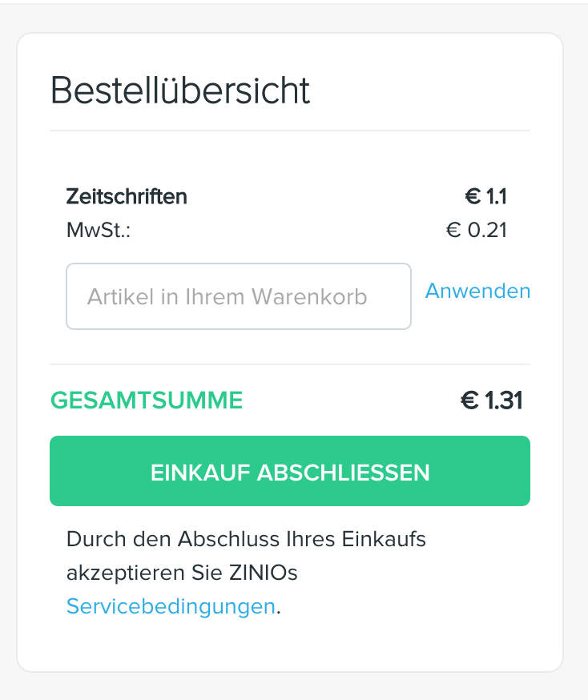Viewport: 588px width, 700px height.
Task: Click the 'akzeptieren Sie ZINIOs' text line
Action: tap(182, 573)
